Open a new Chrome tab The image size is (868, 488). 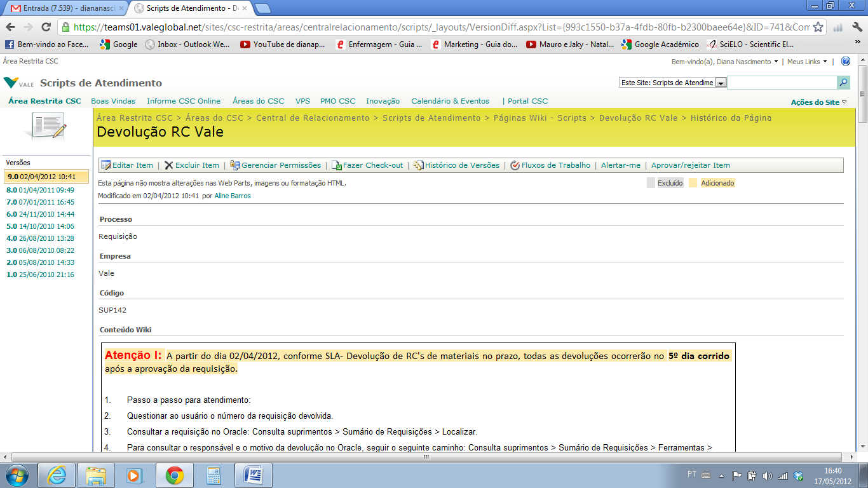click(262, 8)
